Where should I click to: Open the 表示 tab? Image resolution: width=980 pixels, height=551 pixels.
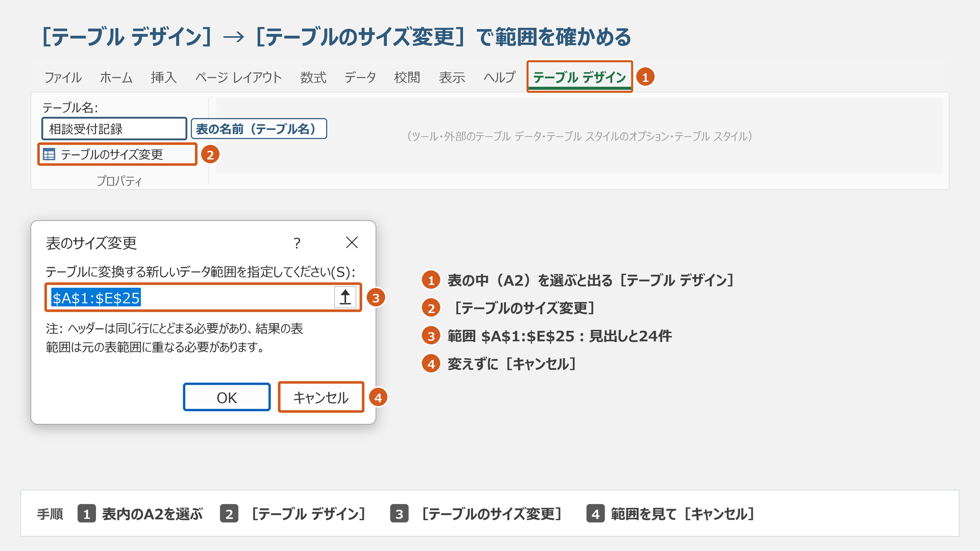tap(452, 78)
